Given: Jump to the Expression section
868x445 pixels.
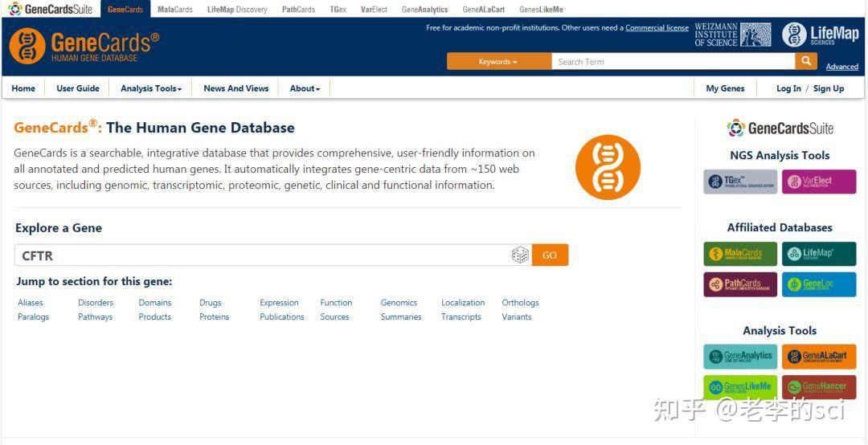Looking at the screenshot, I should pyautogui.click(x=279, y=302).
